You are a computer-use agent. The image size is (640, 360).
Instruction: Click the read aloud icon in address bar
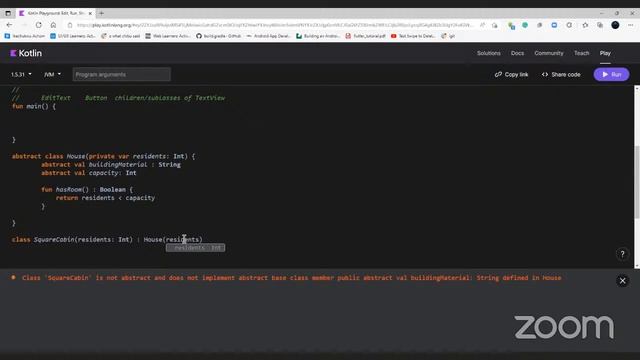(482, 25)
